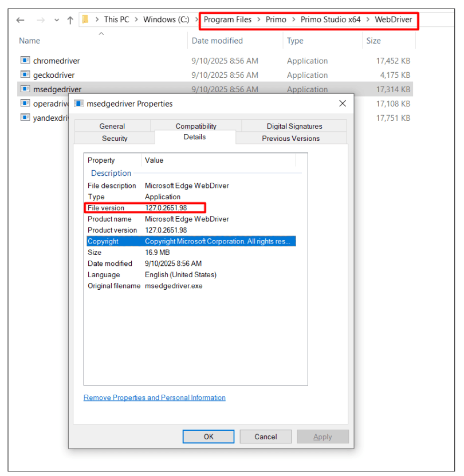Viewport: 464px width, 476px height.
Task: Expand the chevron after Program Files
Action: [x=259, y=19]
